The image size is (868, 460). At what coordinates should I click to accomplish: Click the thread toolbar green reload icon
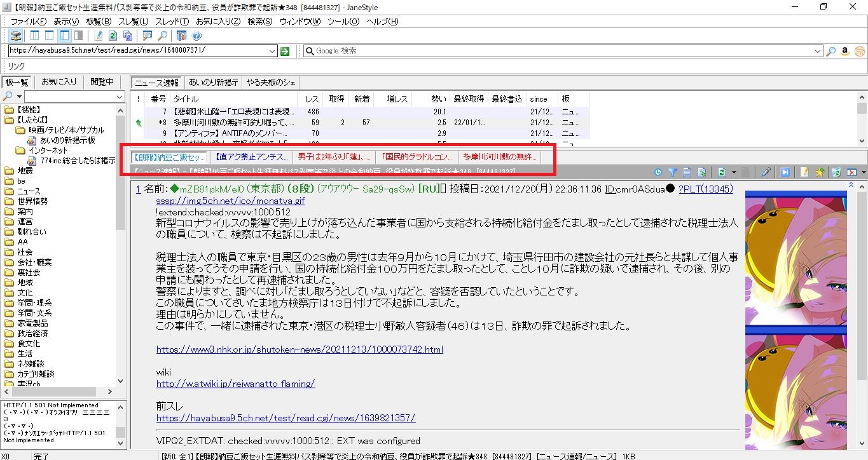click(722, 172)
